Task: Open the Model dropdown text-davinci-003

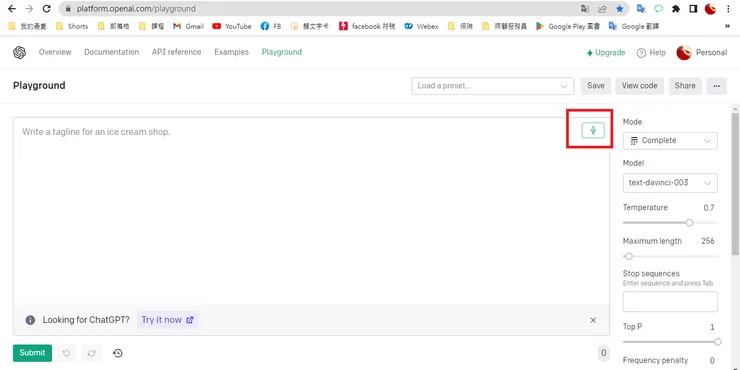Action: click(670, 183)
